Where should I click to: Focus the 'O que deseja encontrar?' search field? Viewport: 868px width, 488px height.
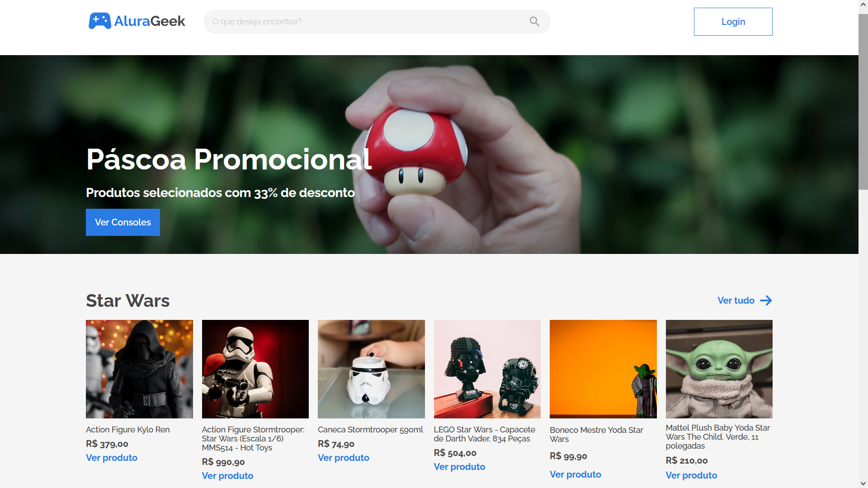tap(377, 22)
